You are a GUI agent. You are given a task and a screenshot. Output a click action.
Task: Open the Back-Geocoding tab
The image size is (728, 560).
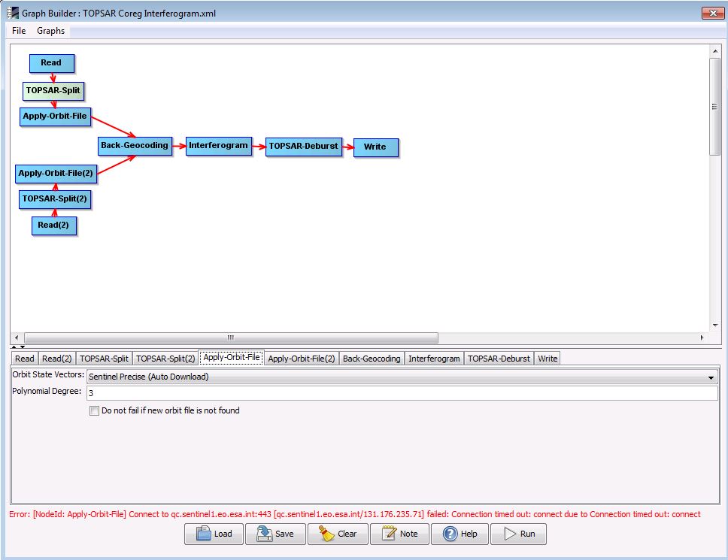click(372, 359)
